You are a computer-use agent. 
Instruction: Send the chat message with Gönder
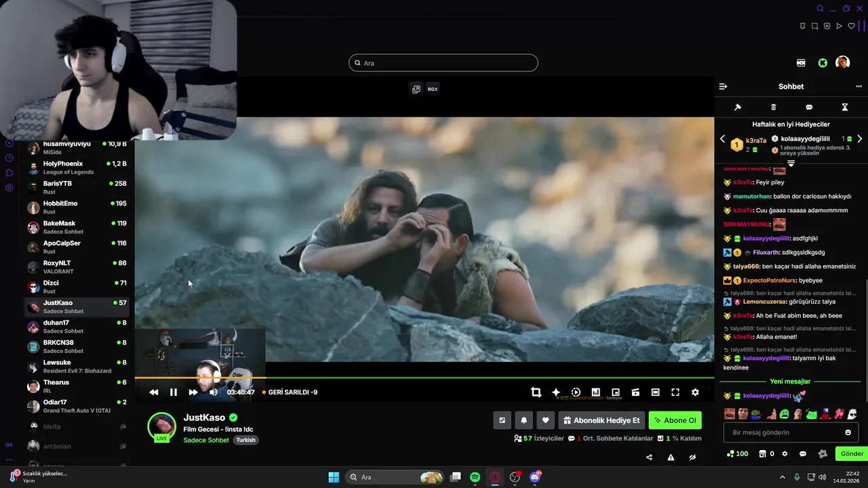pos(852,453)
